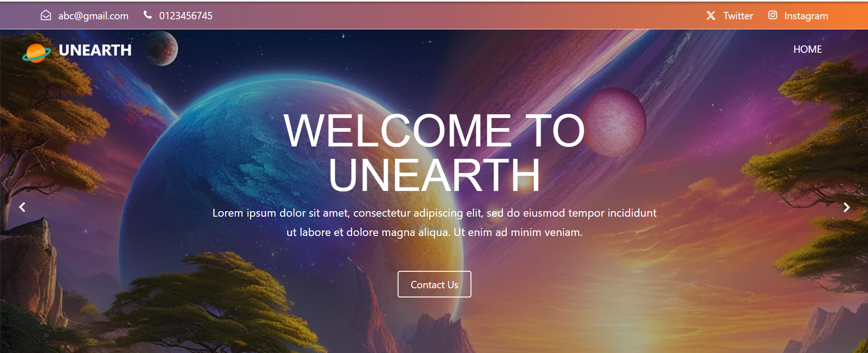868x353 pixels.
Task: Advance carousel with right chevron arrow
Action: point(846,207)
